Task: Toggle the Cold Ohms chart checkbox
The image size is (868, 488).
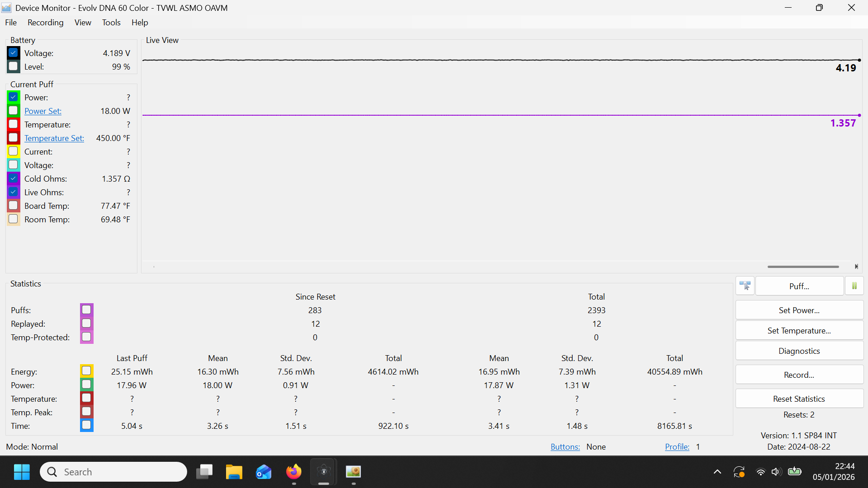Action: pos(14,178)
